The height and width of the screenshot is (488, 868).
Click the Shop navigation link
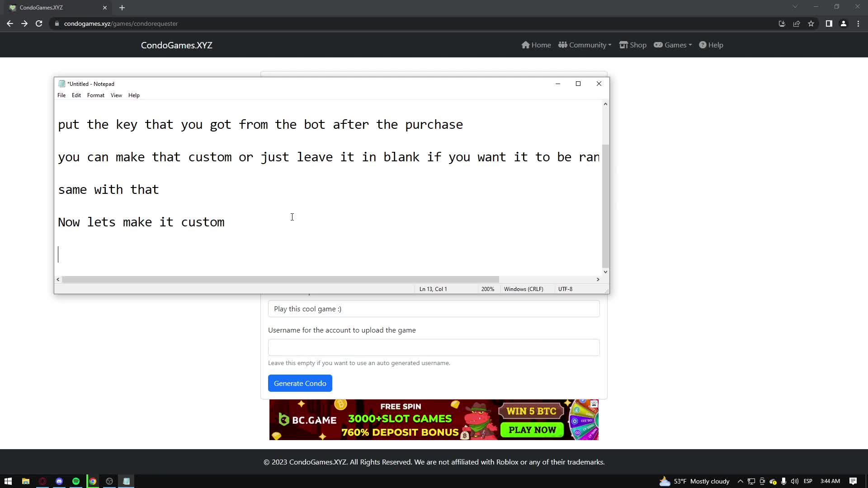(632, 45)
